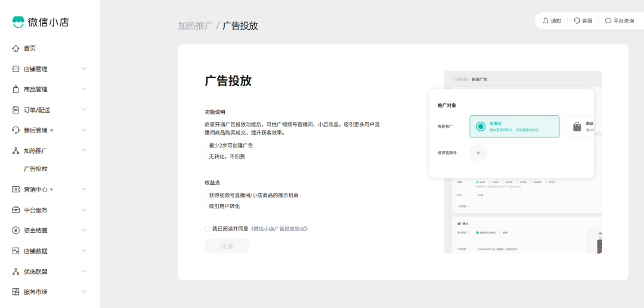The image size is (644, 308).
Task: Click the 服务市场 puzzle icon
Action: pyautogui.click(x=16, y=292)
